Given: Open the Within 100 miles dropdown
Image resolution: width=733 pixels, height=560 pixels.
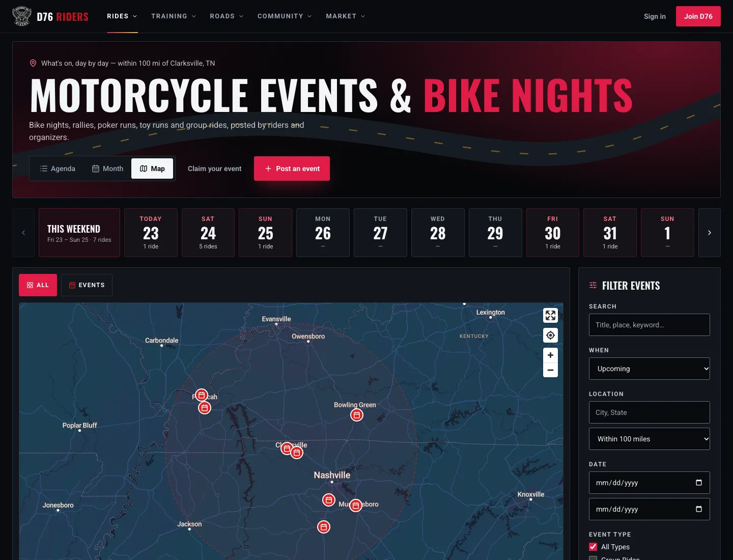Looking at the screenshot, I should point(650,439).
